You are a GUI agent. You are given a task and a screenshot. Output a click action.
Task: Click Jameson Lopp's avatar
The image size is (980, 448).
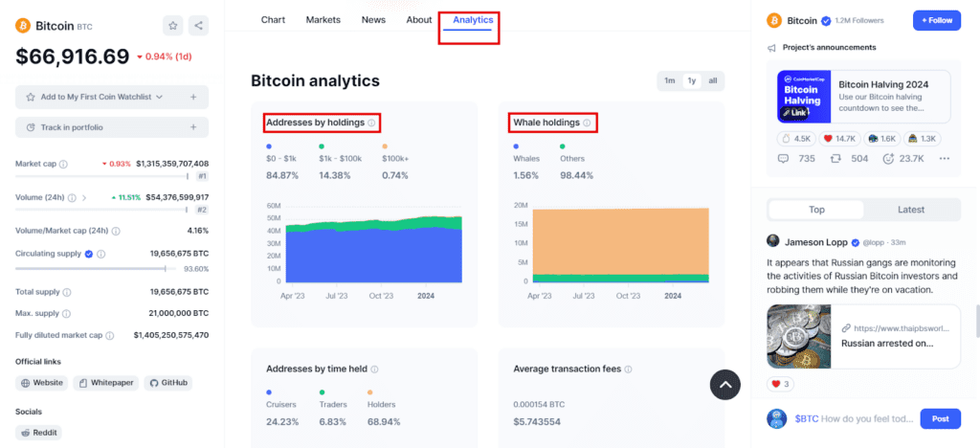tap(773, 241)
